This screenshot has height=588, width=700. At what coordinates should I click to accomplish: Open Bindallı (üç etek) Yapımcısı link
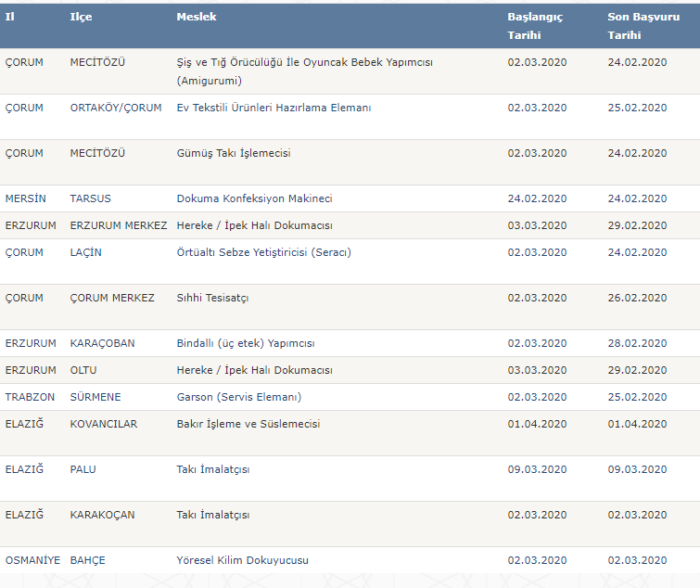246,343
